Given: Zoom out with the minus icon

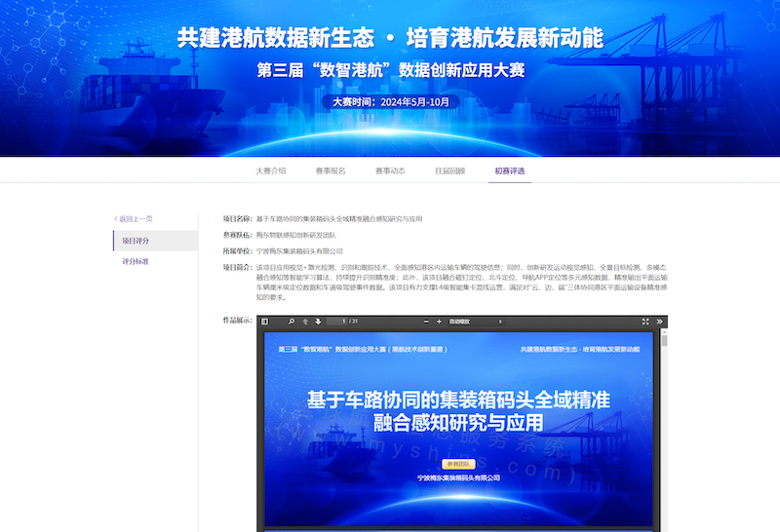Looking at the screenshot, I should pyautogui.click(x=426, y=322).
